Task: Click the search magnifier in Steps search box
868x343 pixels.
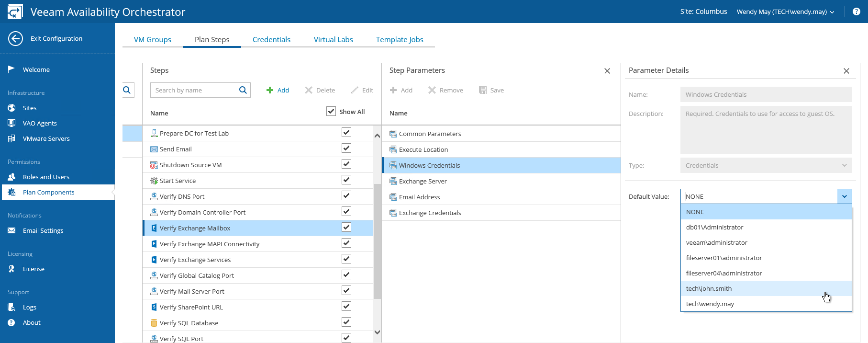Action: (x=243, y=90)
